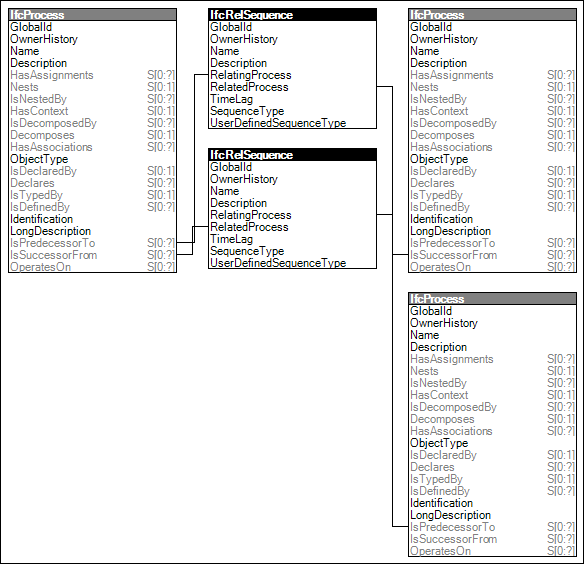Select the top-left IfcProcess header
Screen dimensions: 584x564
coord(92,15)
